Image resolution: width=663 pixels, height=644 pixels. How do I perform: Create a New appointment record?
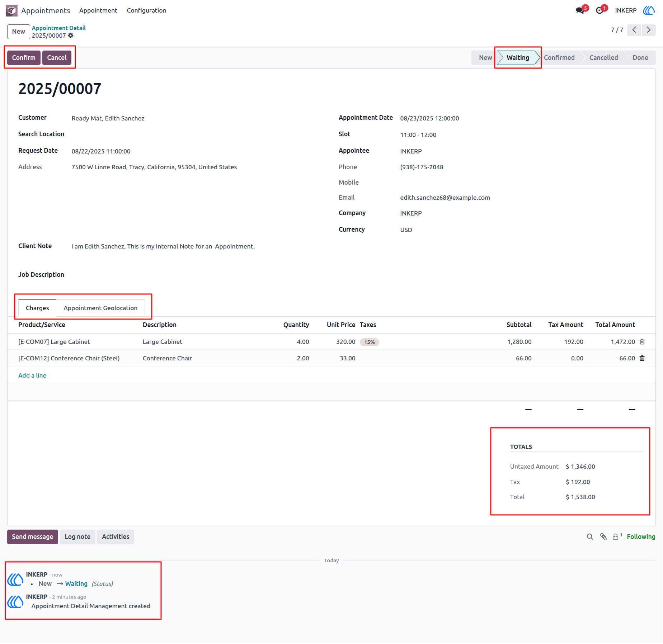coord(19,32)
